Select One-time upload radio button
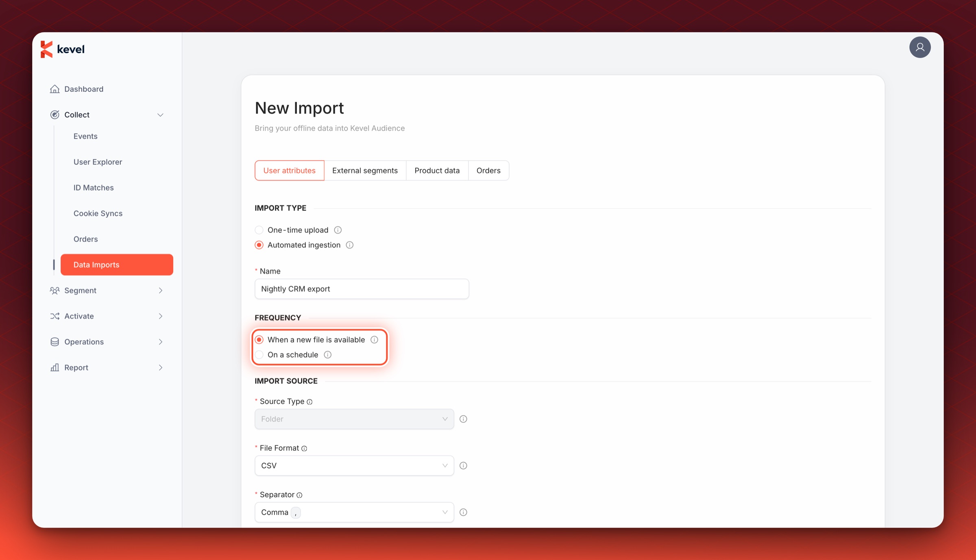The width and height of the screenshot is (976, 560). pos(259,230)
